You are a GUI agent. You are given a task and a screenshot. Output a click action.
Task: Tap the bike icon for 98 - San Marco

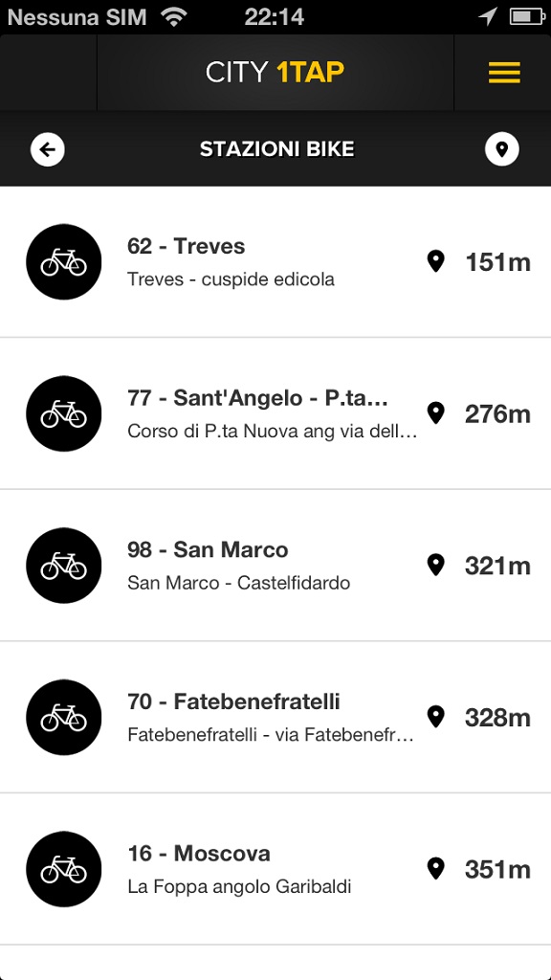click(x=64, y=566)
